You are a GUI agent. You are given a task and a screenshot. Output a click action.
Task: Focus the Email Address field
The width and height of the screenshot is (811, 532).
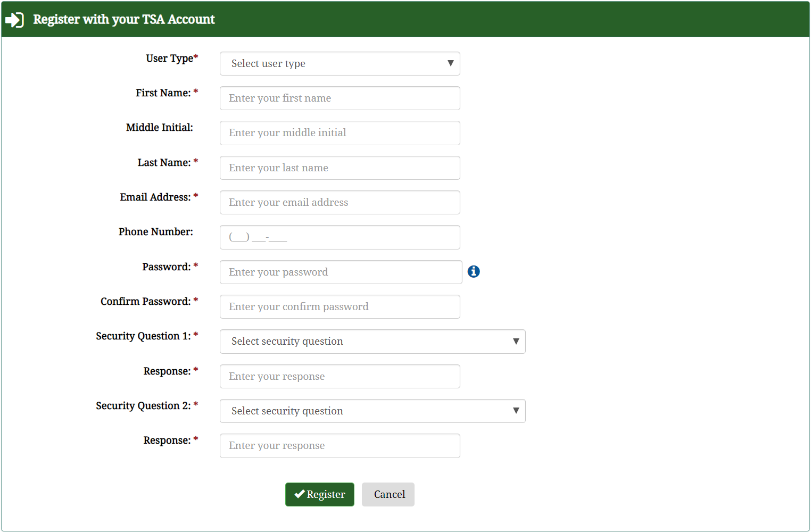tap(340, 203)
